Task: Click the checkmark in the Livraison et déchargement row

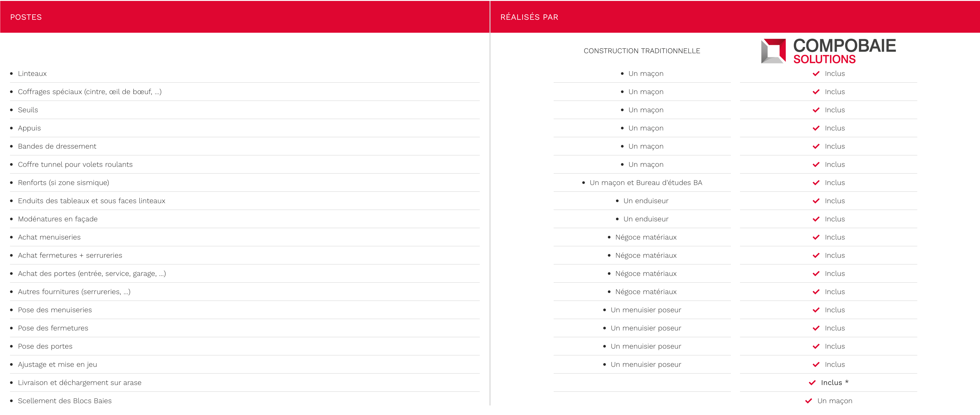Action: pos(812,383)
